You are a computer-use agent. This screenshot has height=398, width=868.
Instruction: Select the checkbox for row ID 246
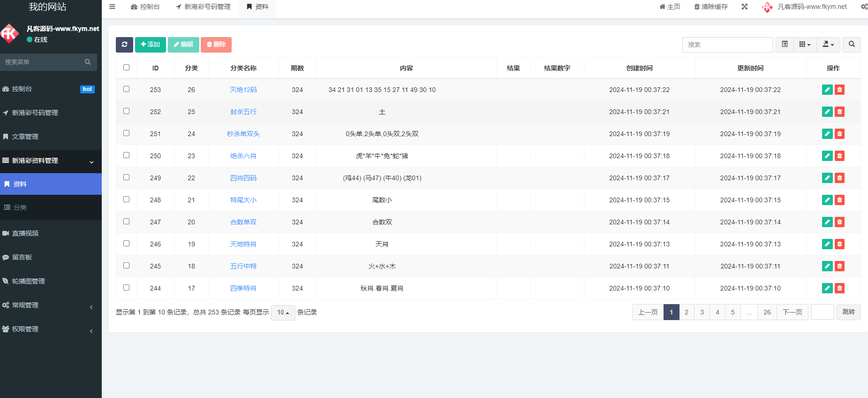pos(126,243)
